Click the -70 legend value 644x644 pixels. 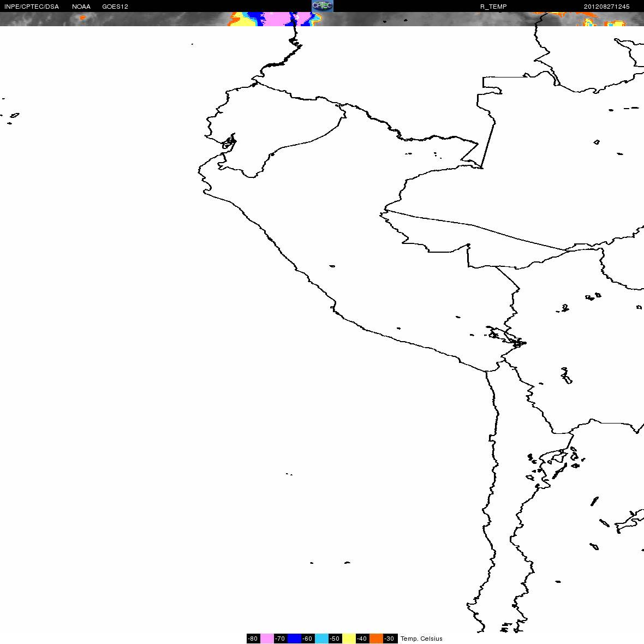point(280,638)
